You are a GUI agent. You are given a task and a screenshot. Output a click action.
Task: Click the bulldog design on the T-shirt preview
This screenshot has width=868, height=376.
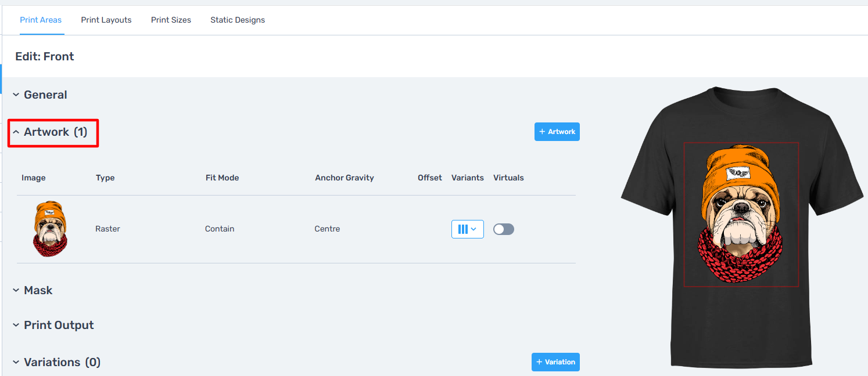(x=741, y=215)
